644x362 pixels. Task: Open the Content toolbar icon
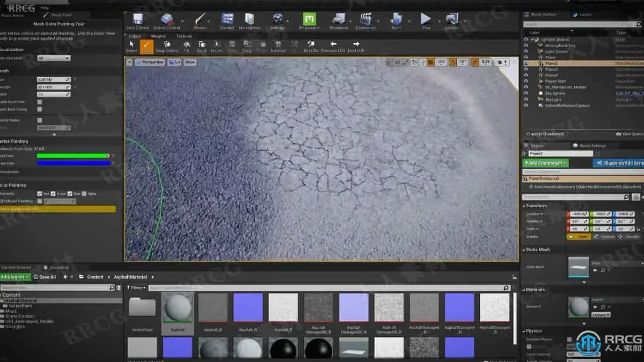(228, 21)
